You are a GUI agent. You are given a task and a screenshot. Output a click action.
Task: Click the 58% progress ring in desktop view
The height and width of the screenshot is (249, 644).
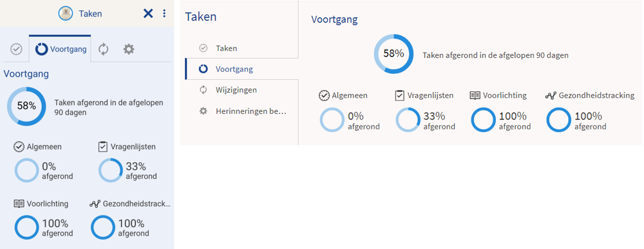[x=393, y=54]
